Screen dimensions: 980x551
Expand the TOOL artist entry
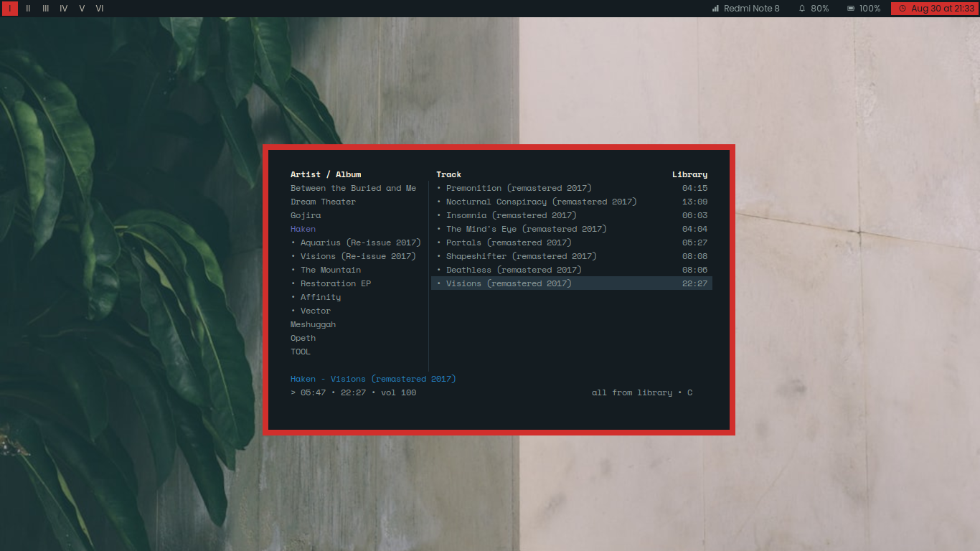tap(301, 352)
